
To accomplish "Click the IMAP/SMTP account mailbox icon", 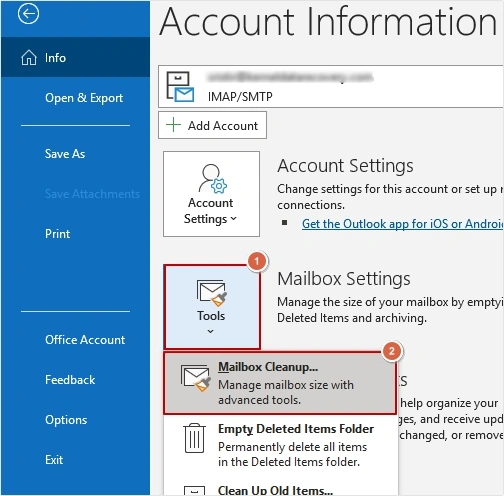I will coord(180,87).
